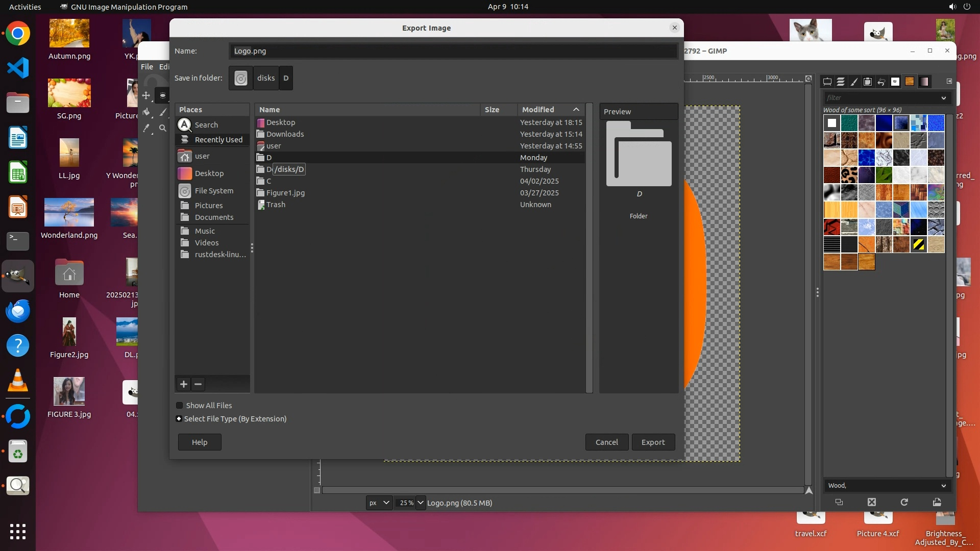Image resolution: width=980 pixels, height=551 pixels.
Task: Open the File menu in GIMP
Action: tap(147, 67)
